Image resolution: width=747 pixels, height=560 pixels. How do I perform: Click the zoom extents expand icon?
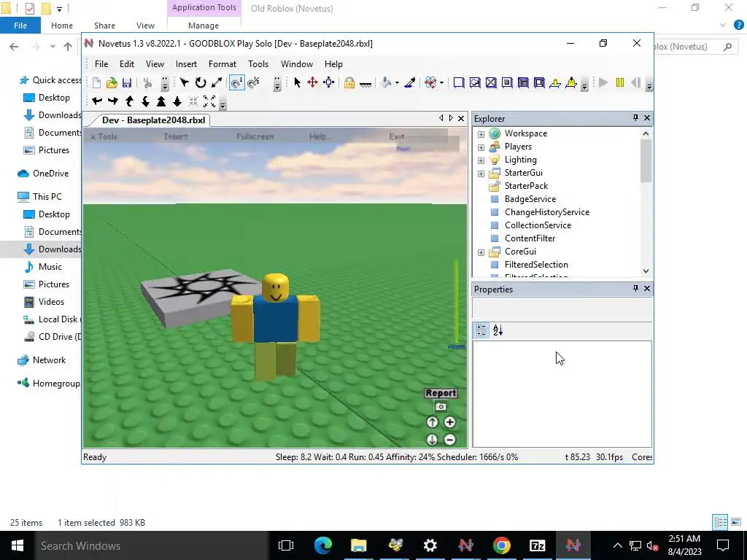tap(209, 101)
